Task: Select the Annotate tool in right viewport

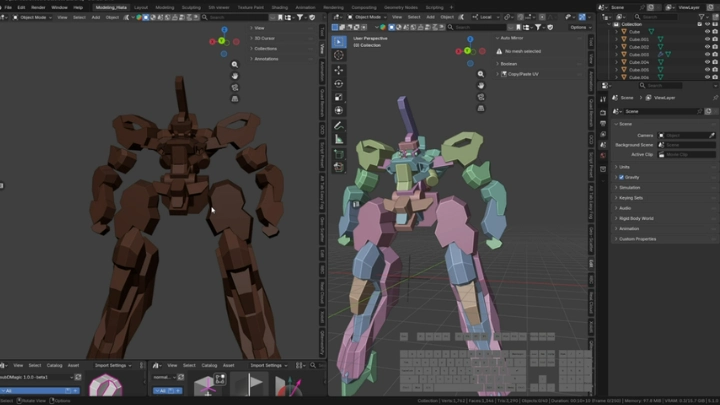Action: (339, 125)
